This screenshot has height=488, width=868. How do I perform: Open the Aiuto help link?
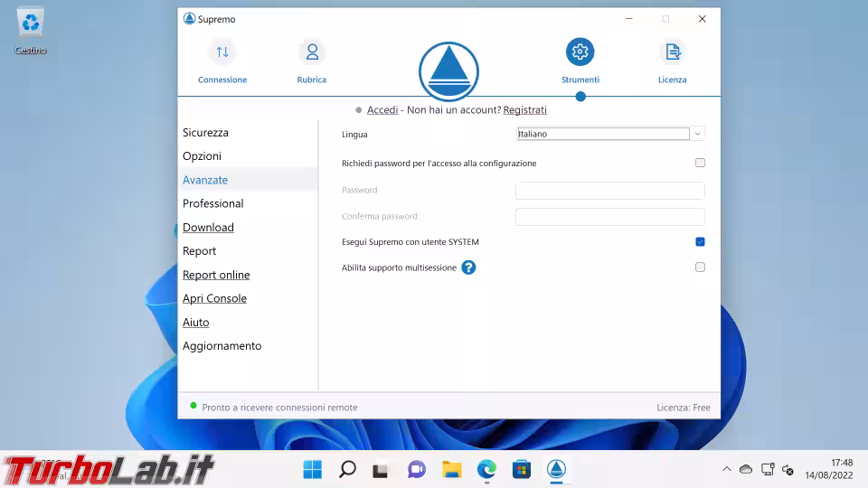tap(196, 323)
